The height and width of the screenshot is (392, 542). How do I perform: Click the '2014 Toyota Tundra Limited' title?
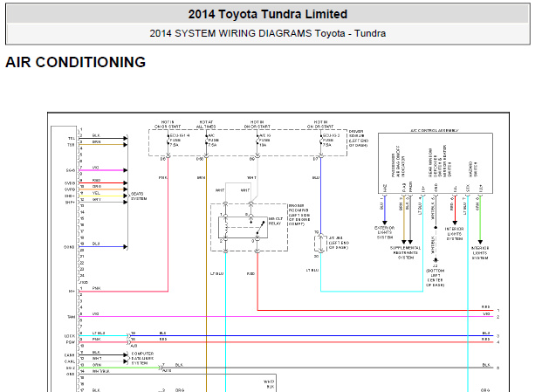(268, 14)
